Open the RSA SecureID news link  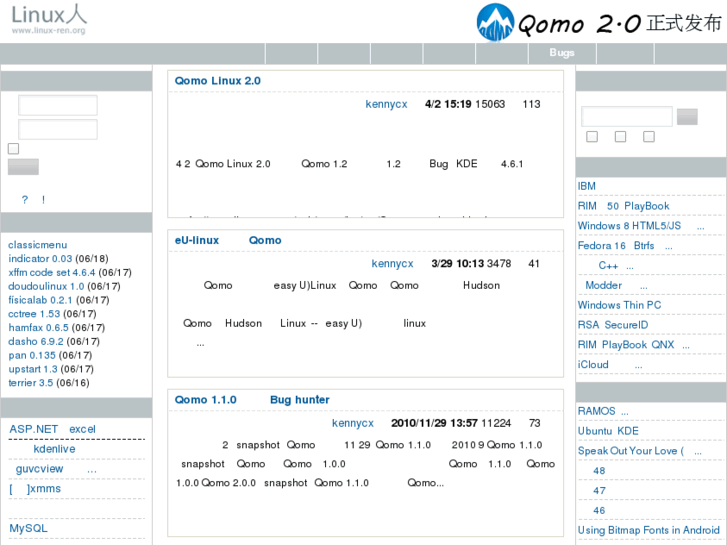coord(613,325)
